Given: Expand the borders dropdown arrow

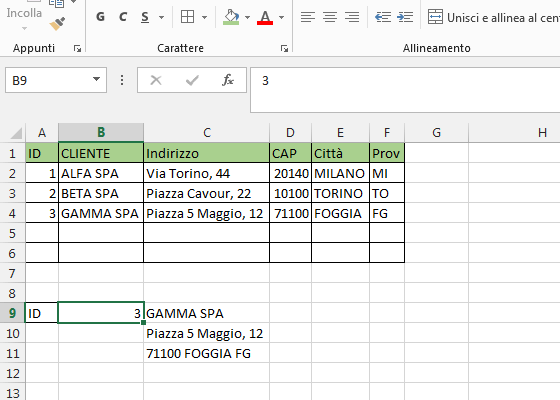Looking at the screenshot, I should (204, 17).
